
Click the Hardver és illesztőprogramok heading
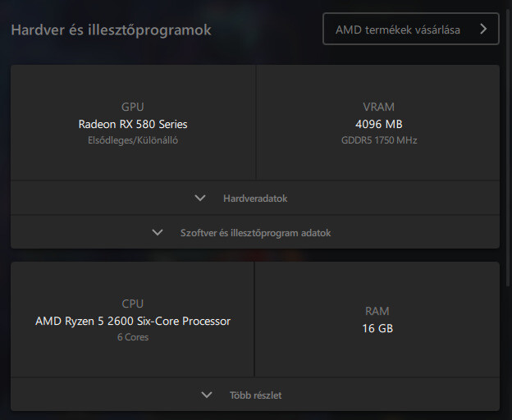pos(111,30)
